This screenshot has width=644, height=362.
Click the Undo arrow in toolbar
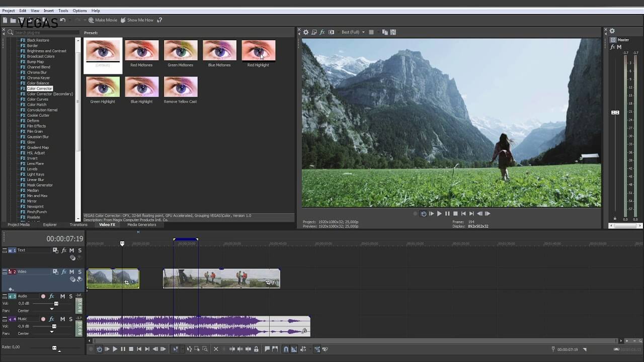63,20
